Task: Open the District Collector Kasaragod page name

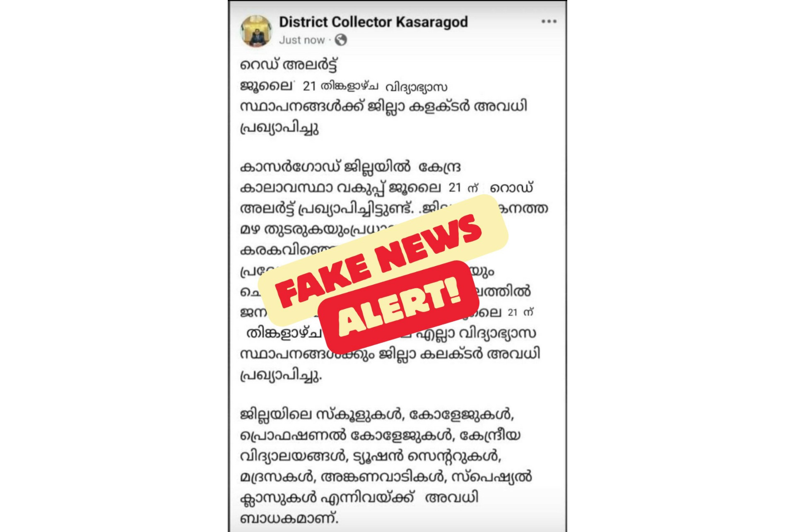Action: [373, 22]
